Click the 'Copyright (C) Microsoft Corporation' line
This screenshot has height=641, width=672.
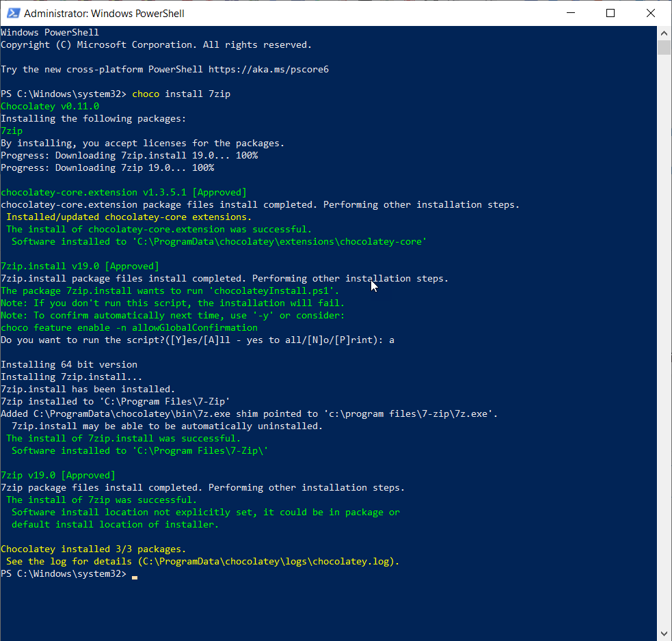tap(157, 45)
